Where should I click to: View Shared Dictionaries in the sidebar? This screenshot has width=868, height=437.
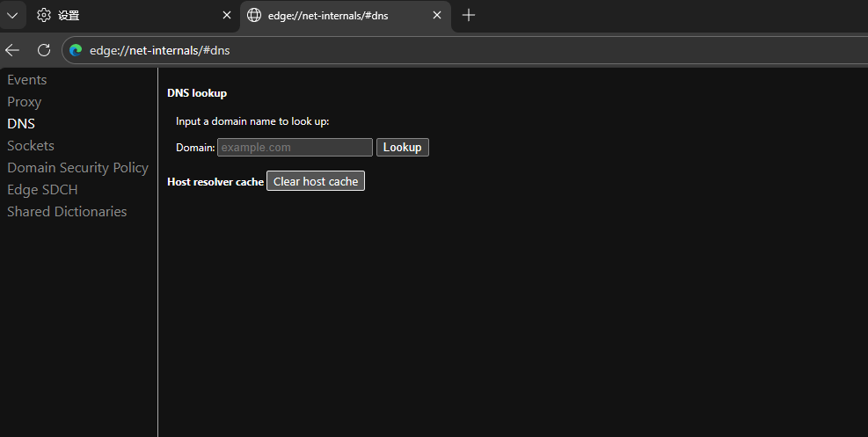point(67,212)
